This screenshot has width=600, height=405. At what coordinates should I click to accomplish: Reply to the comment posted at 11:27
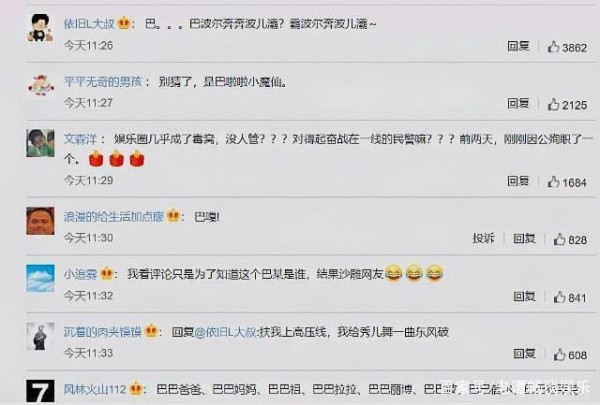(x=518, y=103)
